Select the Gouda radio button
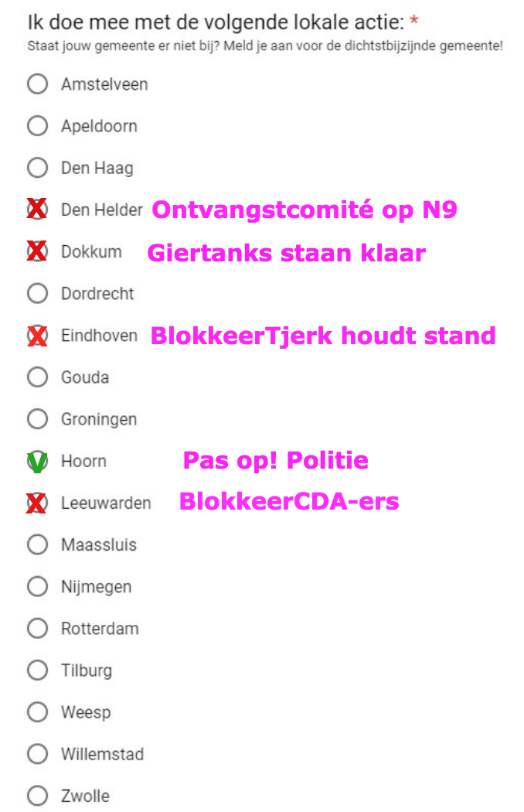This screenshot has height=812, width=524. click(x=37, y=377)
